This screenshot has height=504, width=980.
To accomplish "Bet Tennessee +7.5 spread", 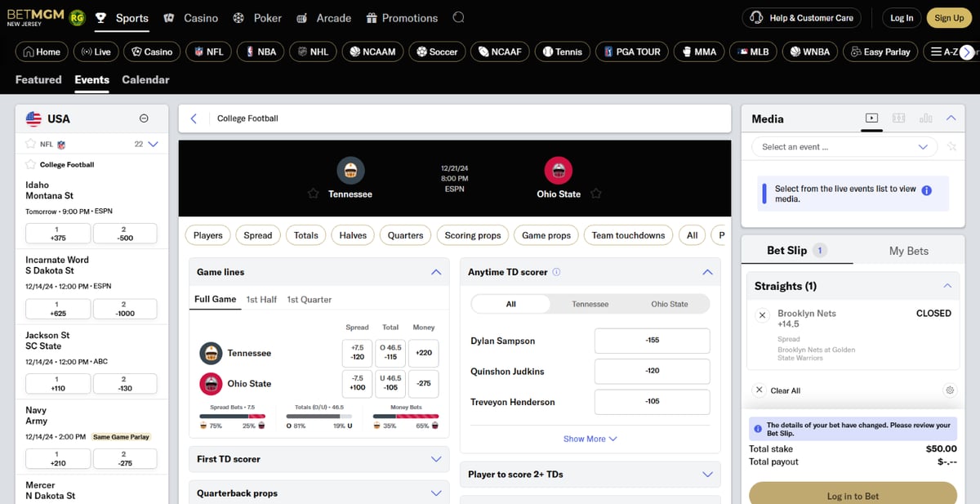I will coord(357,353).
